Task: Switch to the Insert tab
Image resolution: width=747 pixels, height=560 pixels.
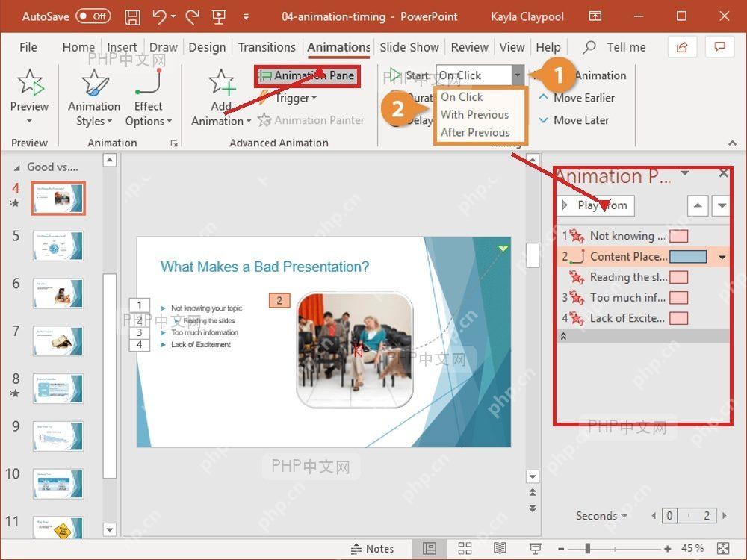Action: (122, 47)
